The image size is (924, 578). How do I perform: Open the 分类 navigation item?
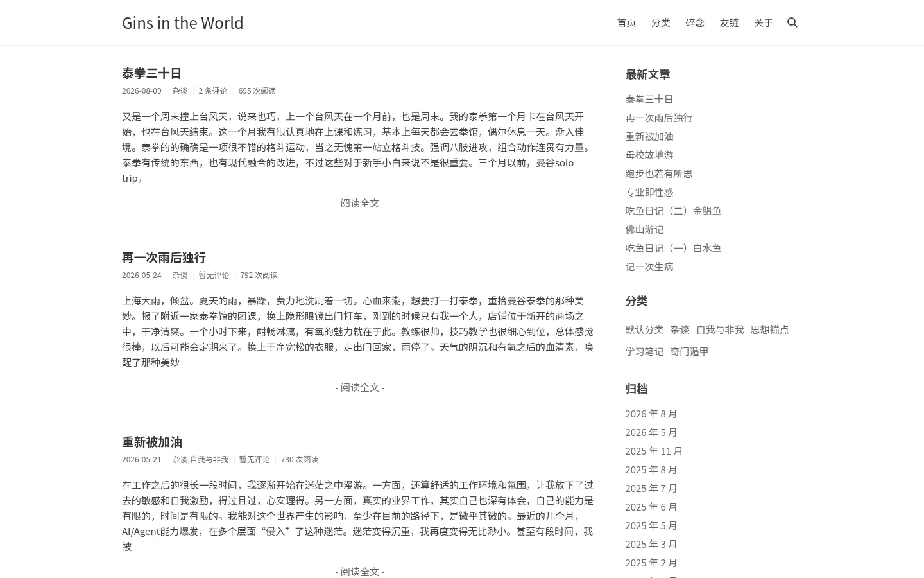click(660, 22)
